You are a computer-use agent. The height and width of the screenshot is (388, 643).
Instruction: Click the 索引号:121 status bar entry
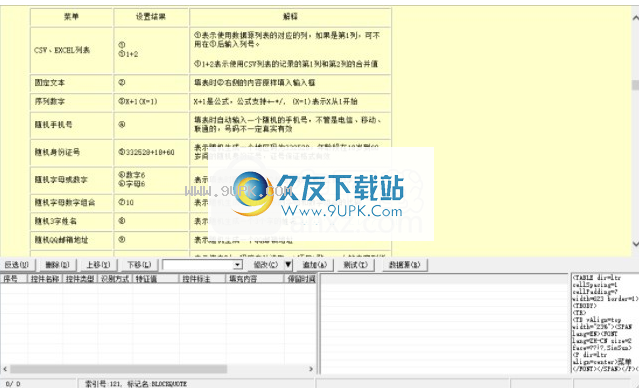click(x=136, y=384)
